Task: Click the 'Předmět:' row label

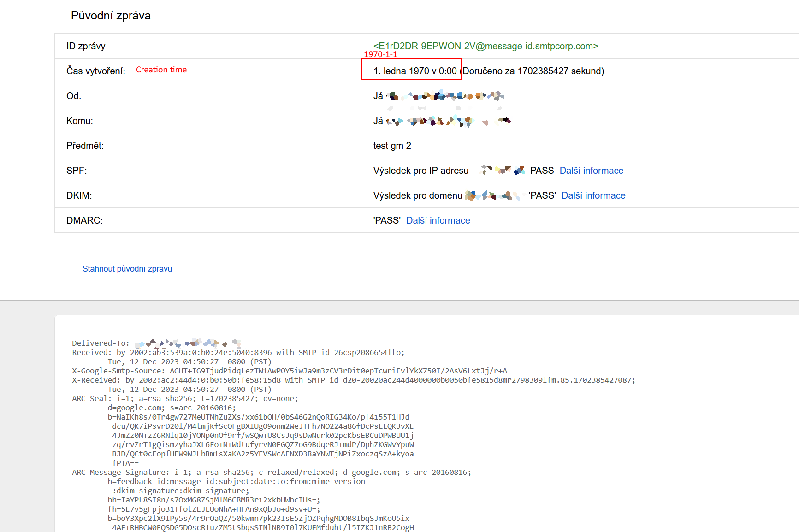Action: [85, 146]
